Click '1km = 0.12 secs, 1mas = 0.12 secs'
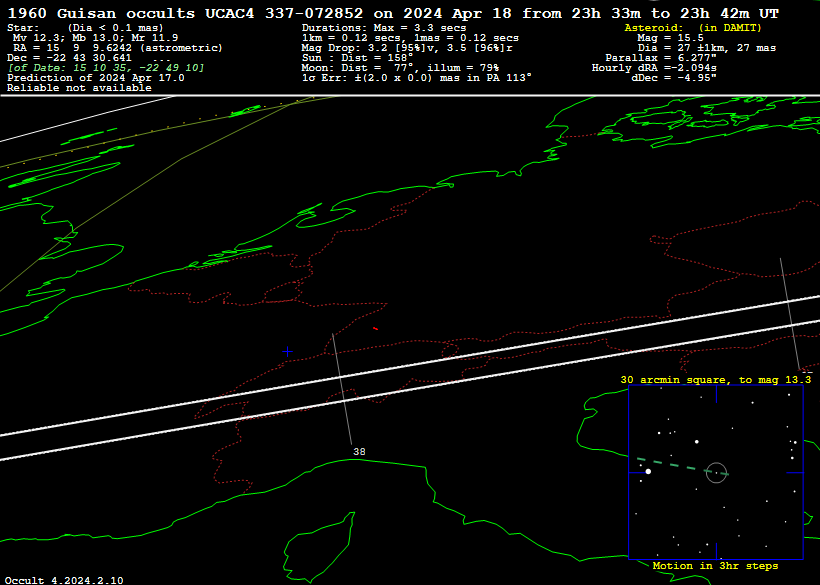This screenshot has height=585, width=820. click(x=411, y=38)
